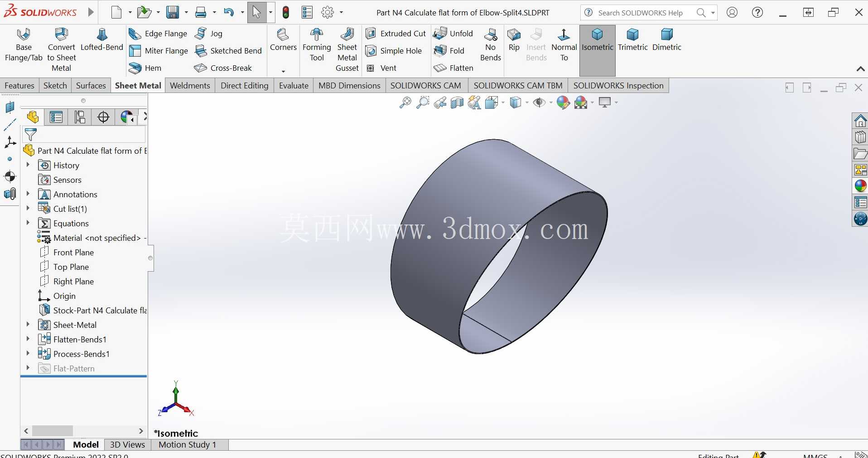Viewport: 868px width, 458px height.
Task: Expand the Cut list(1) node
Action: (x=28, y=209)
